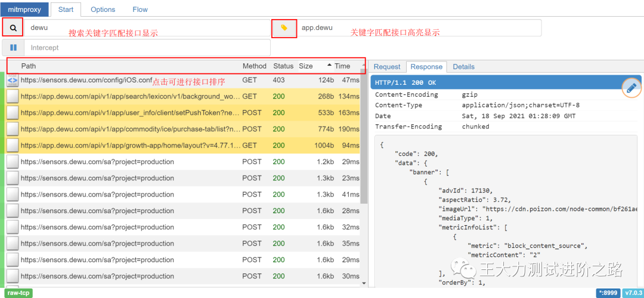Click the v7.0.3 version badge
The width and height of the screenshot is (644, 298).
pyautogui.click(x=633, y=293)
